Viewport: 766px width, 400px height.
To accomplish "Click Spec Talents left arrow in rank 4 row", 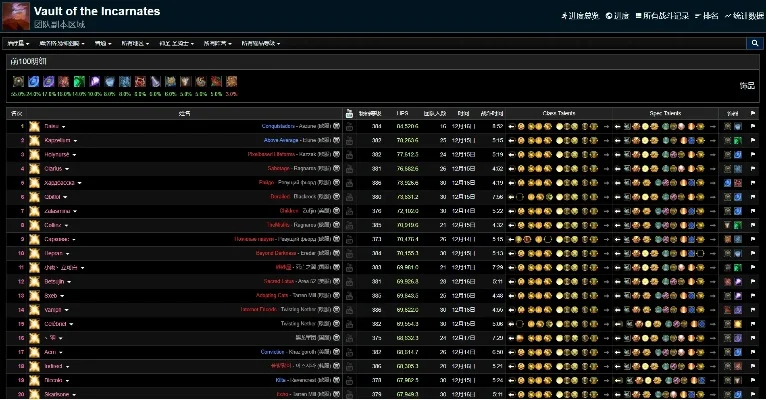I will [617, 169].
